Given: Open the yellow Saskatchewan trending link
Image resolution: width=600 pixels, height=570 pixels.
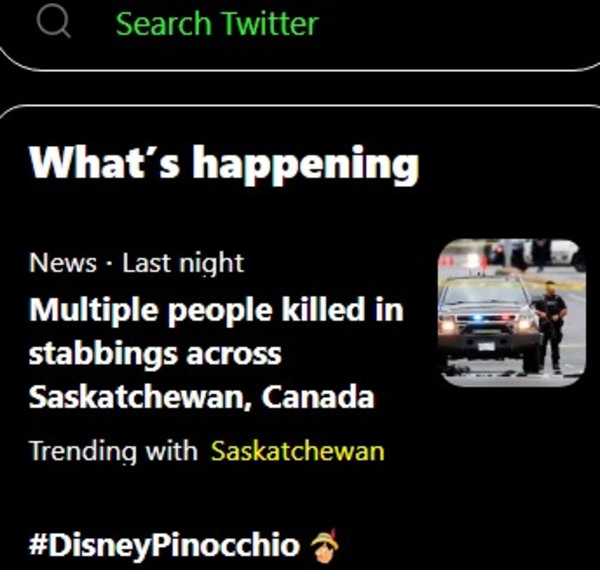Looking at the screenshot, I should [x=297, y=451].
